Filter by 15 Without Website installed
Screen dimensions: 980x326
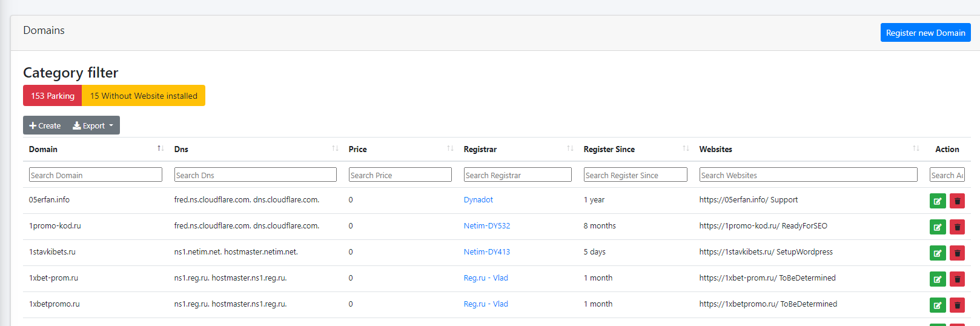tap(144, 96)
